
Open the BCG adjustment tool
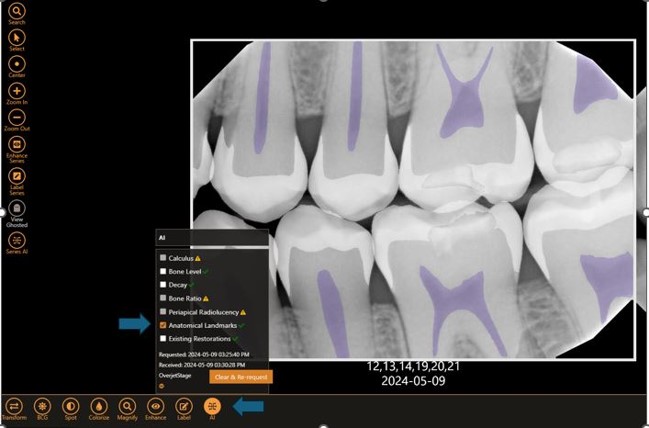click(x=42, y=406)
